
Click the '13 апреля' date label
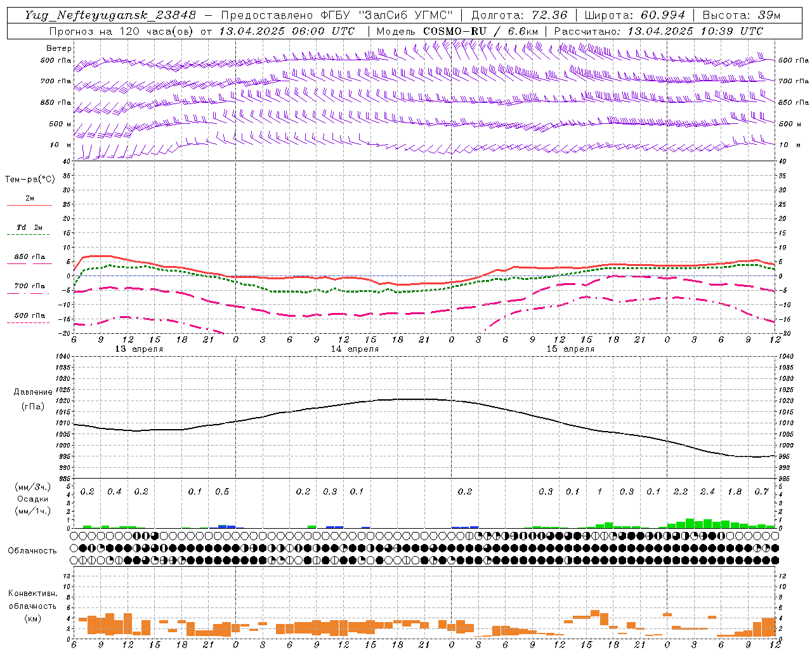(139, 349)
